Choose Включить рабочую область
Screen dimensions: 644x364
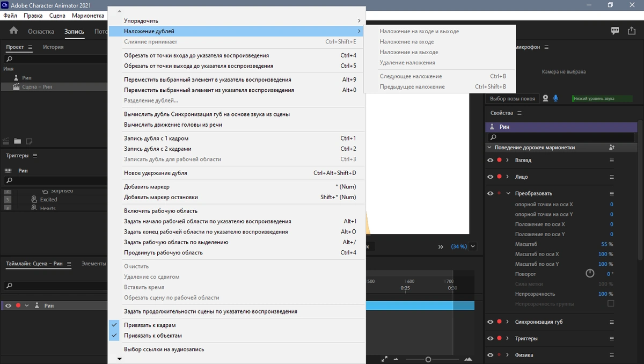click(237, 211)
